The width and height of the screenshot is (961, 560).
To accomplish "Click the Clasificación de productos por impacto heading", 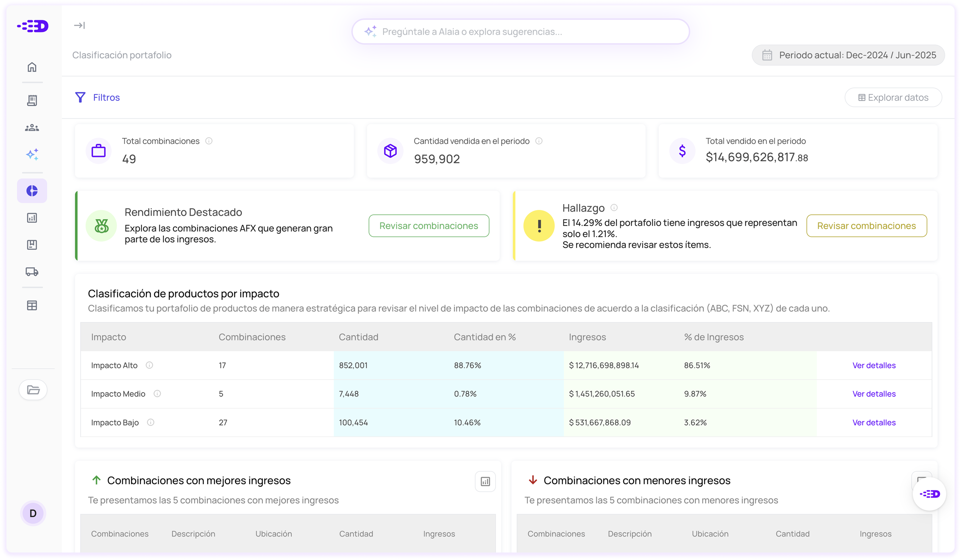I will point(183,294).
